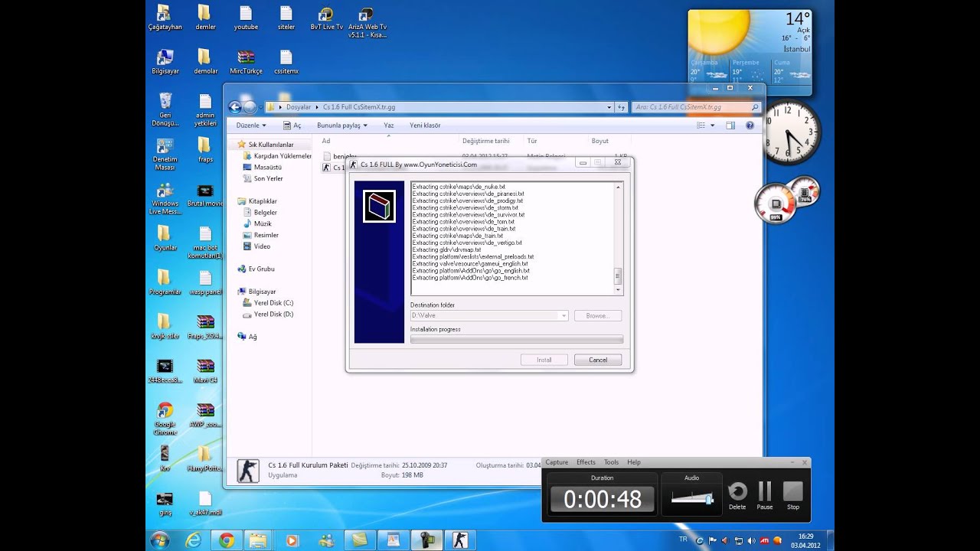The image size is (980, 551).
Task: Select the Mavi G4 archive icon
Action: (205, 371)
